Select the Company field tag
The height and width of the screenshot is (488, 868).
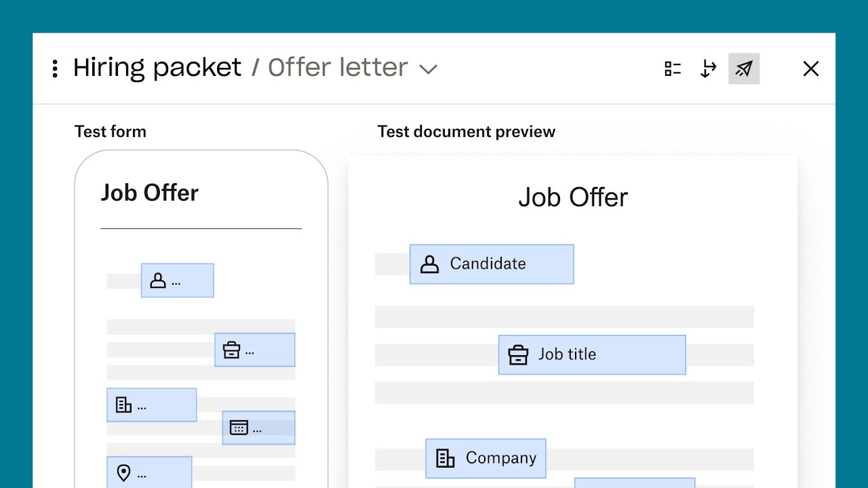(x=486, y=458)
